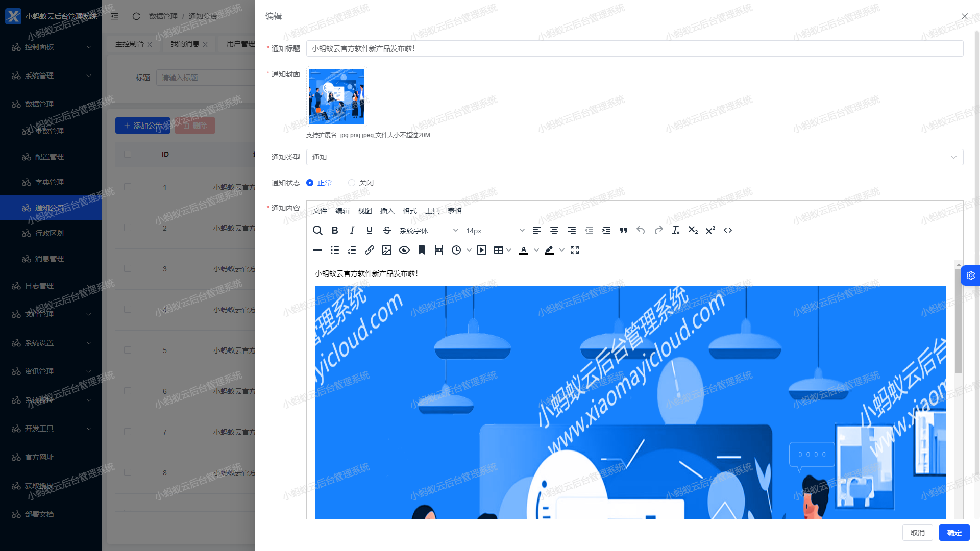Tick checkbox for table row 7
This screenshot has height=551, width=980.
click(128, 432)
